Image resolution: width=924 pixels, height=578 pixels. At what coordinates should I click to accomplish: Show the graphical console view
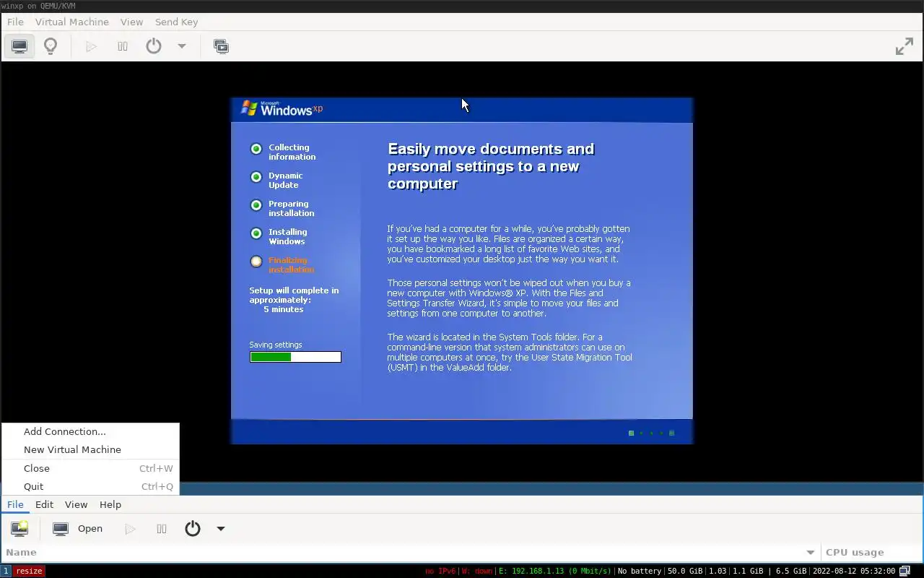tap(19, 46)
